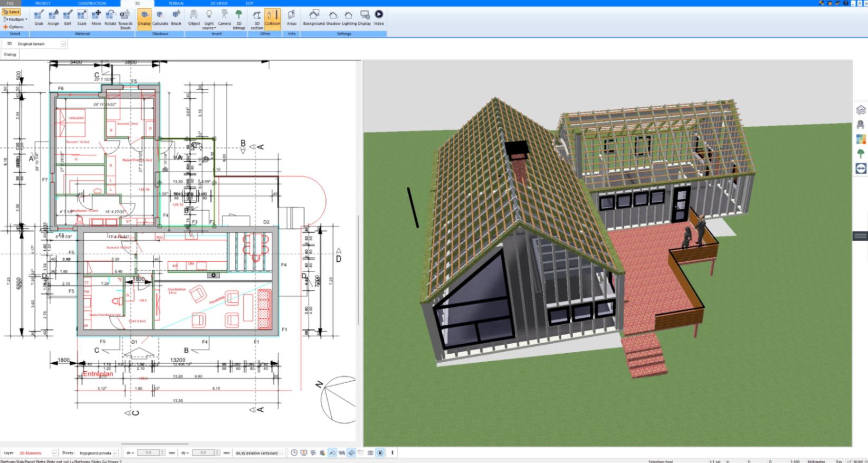This screenshot has width=868, height=463.
Task: Insert a Camera
Action: coord(224,17)
